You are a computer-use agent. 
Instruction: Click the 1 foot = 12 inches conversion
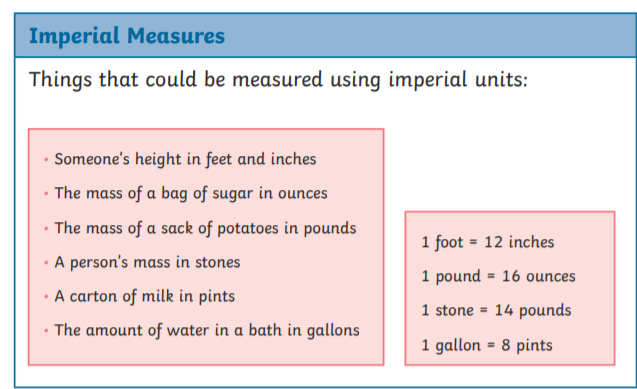pos(488,242)
